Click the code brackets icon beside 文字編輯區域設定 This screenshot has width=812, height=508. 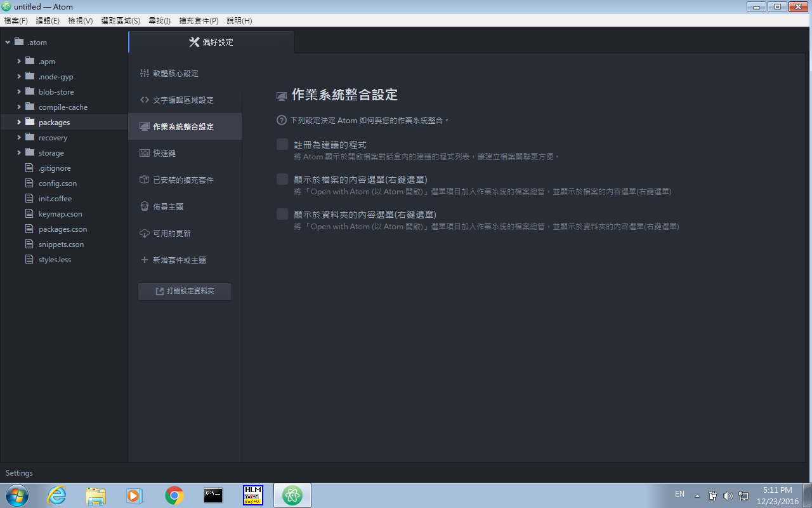click(145, 100)
